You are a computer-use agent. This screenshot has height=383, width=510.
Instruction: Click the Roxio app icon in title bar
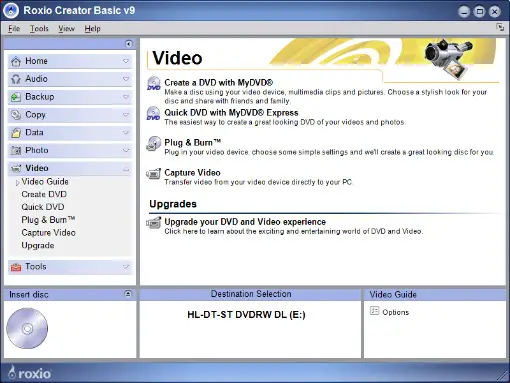point(11,11)
